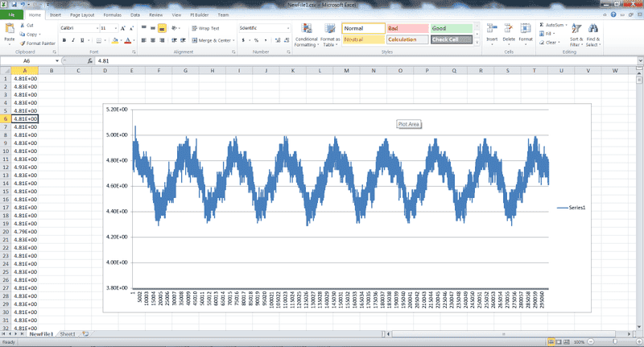Apply the Check Cell style
This screenshot has height=347, width=644.
click(451, 39)
